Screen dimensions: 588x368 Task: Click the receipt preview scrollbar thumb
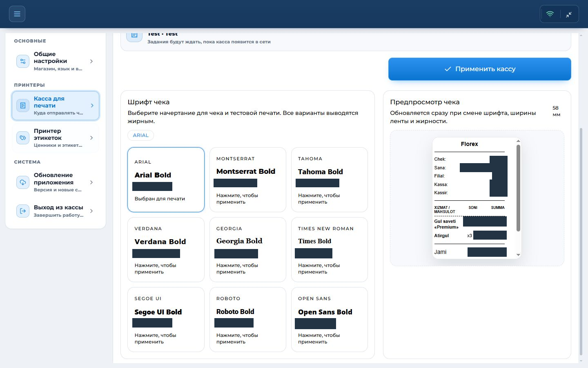pos(518,188)
